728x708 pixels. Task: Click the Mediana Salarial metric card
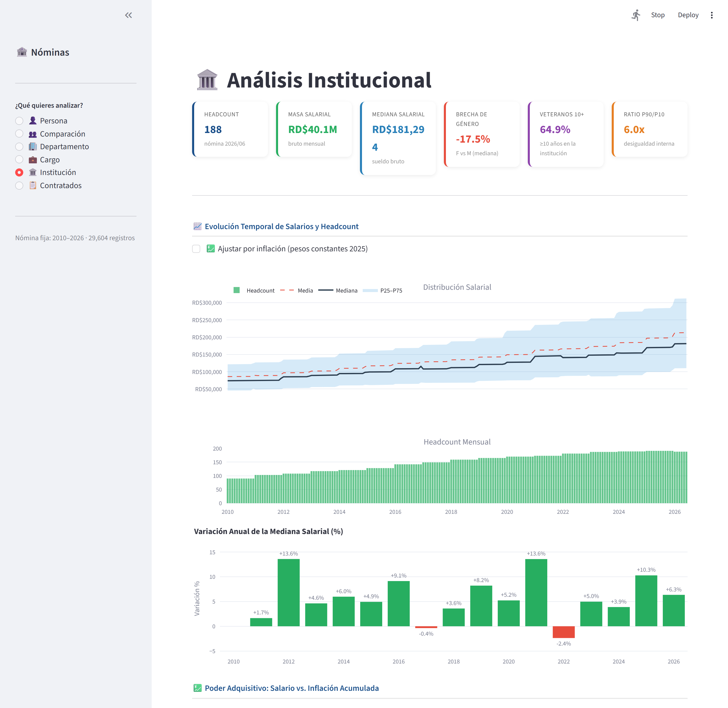pyautogui.click(x=398, y=138)
